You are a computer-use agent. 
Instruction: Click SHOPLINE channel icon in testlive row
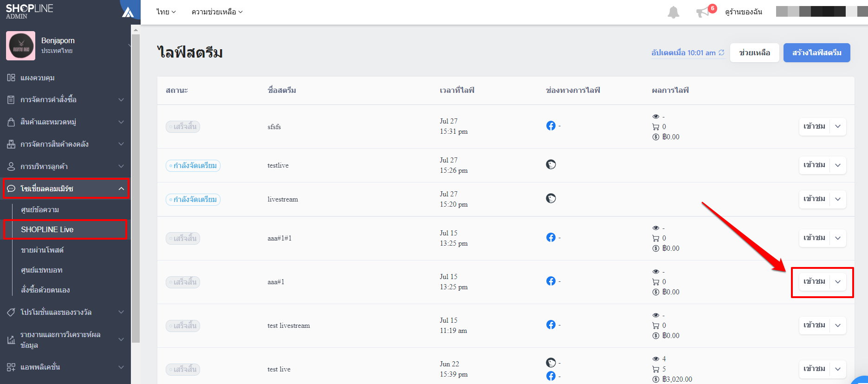tap(551, 164)
